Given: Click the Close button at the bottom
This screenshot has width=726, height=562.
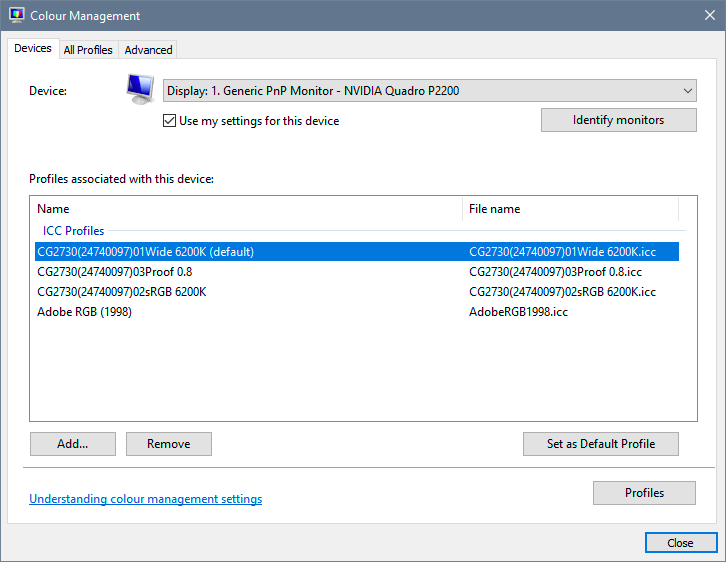Looking at the screenshot, I should coord(680,543).
